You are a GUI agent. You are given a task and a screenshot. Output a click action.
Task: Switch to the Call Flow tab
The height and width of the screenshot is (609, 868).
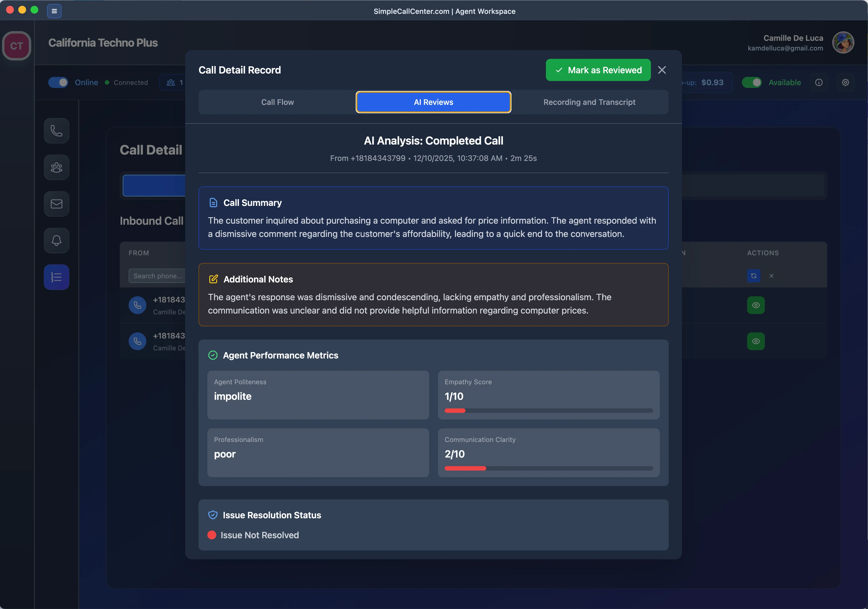click(x=277, y=102)
